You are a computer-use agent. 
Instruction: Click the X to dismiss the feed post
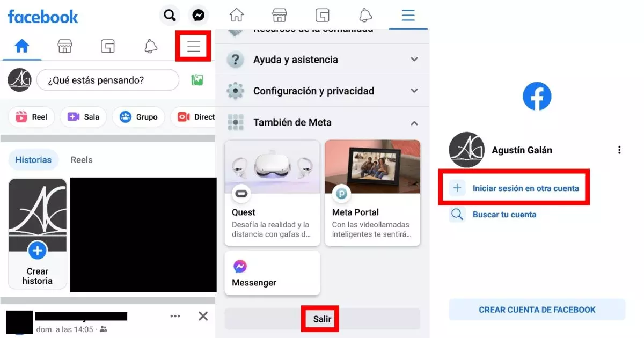(203, 316)
